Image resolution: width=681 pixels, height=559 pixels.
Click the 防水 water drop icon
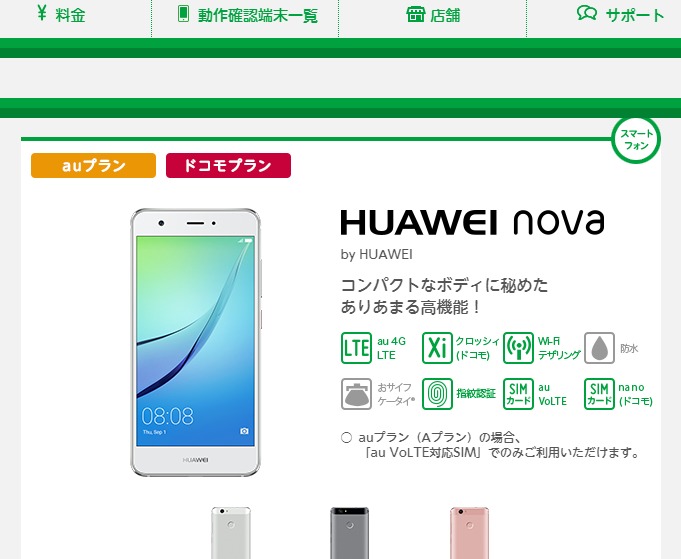coord(599,348)
